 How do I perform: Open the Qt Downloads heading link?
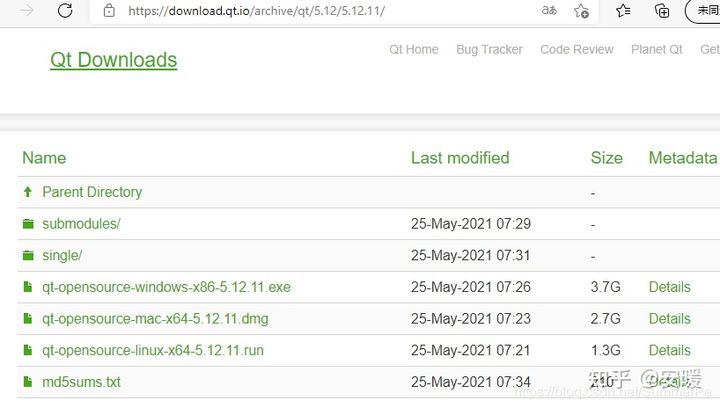(x=113, y=60)
